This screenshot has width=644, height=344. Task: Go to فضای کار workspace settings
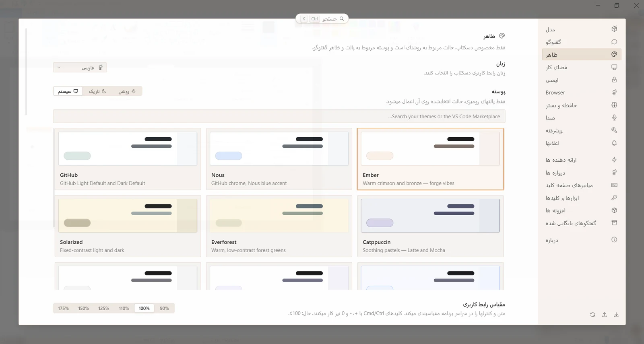tap(582, 67)
